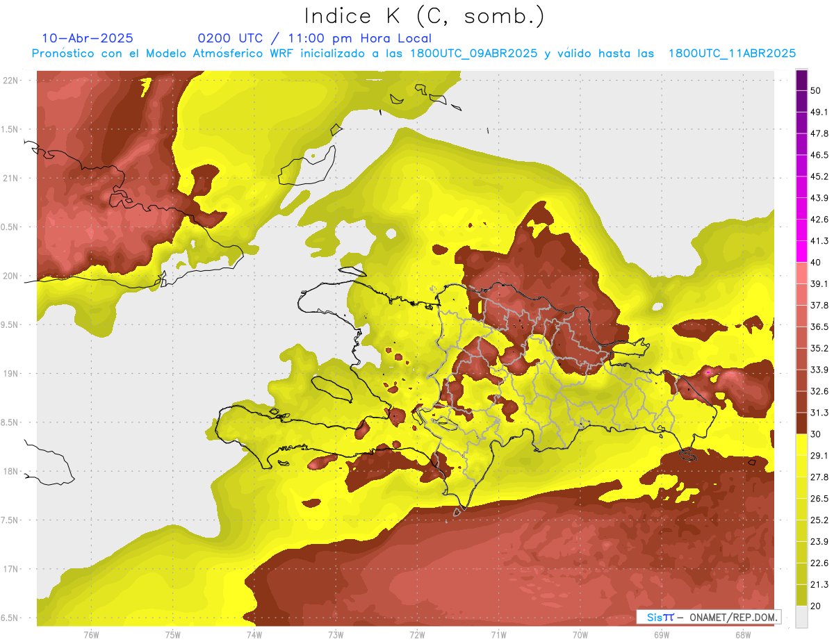Click the salmon swatch between 39.1 and 40
Image resolution: width=834 pixels, height=644 pixels.
point(801,273)
